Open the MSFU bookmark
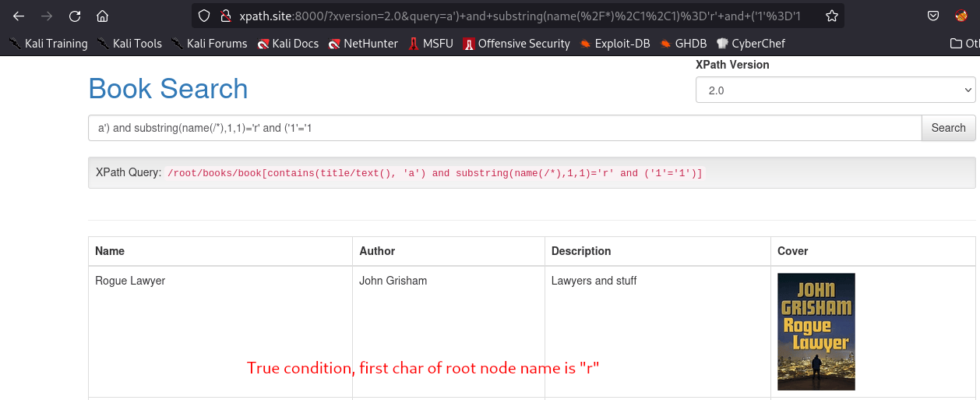The image size is (980, 400). [x=431, y=44]
